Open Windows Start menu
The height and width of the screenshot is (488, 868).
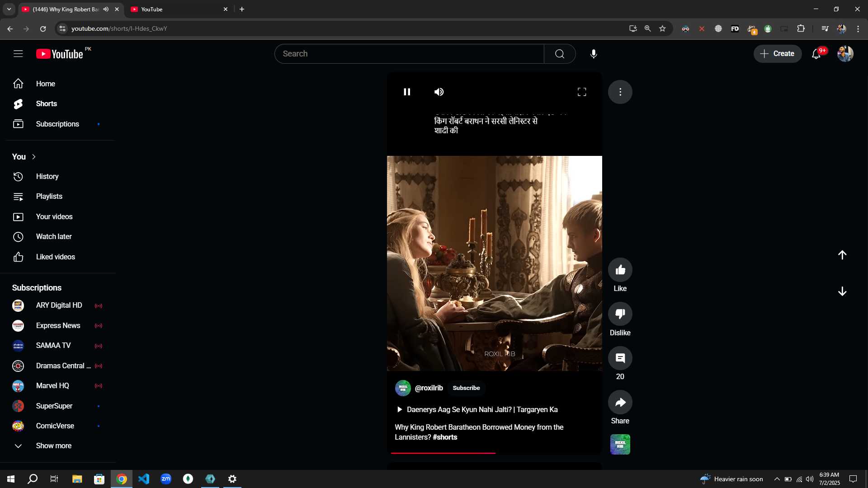click(x=11, y=479)
